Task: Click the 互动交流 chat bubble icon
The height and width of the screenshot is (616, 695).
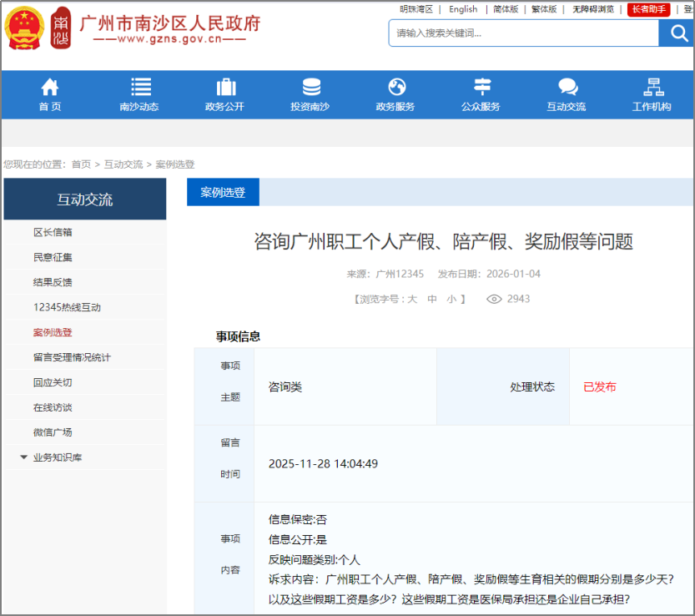Action: (x=567, y=87)
